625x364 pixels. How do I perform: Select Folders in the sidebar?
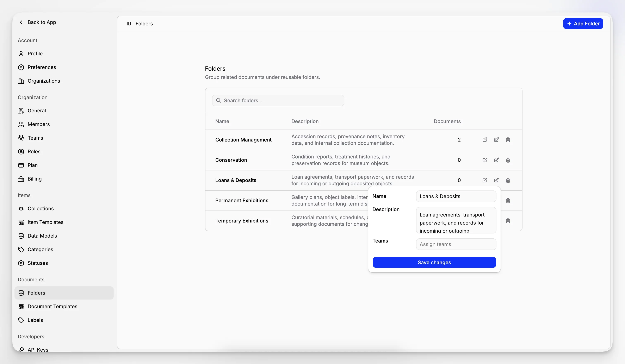point(64,293)
